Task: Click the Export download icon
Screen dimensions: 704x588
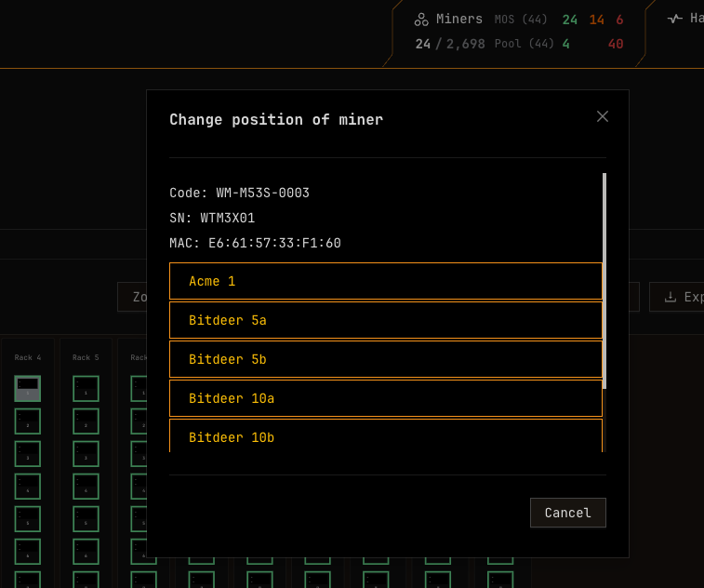Action: click(670, 298)
